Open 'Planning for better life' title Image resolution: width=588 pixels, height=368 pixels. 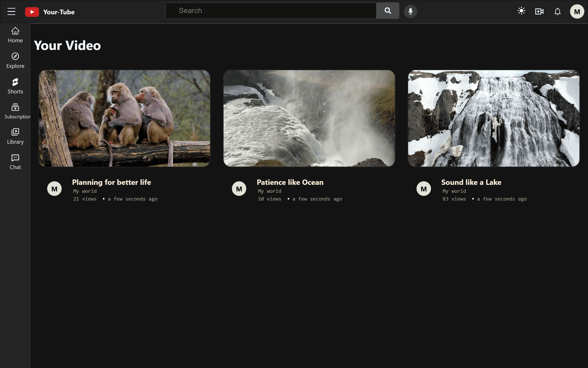click(111, 182)
